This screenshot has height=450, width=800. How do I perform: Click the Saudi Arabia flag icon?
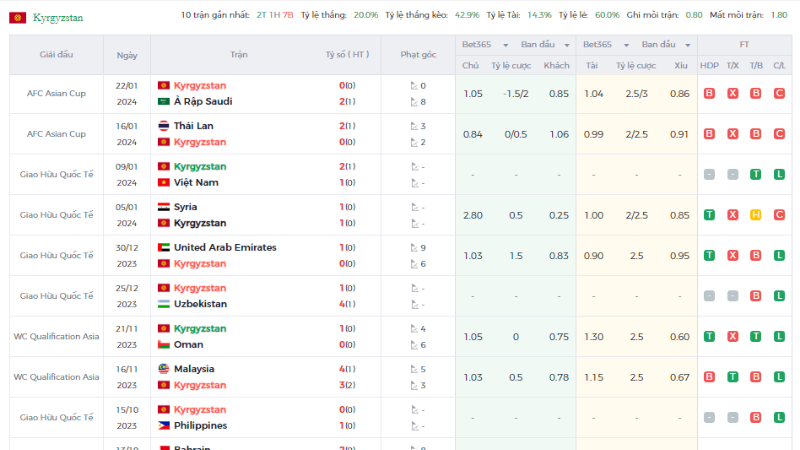pos(163,102)
